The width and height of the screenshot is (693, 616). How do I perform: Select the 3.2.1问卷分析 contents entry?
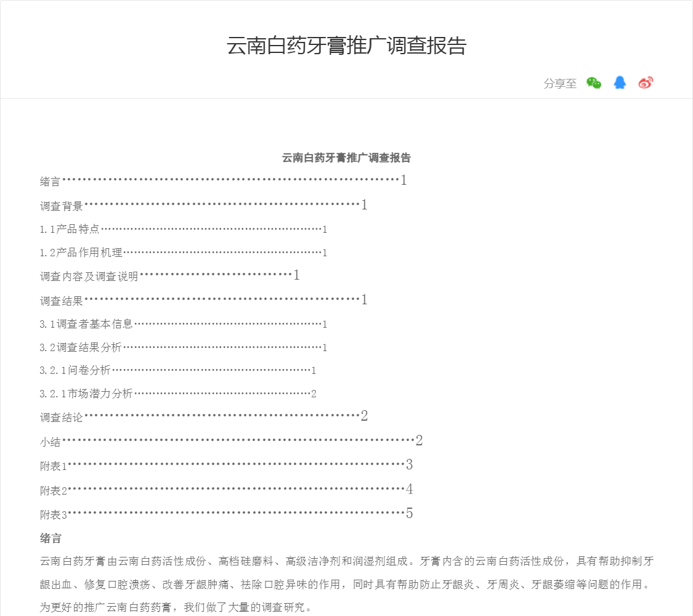tap(177, 370)
